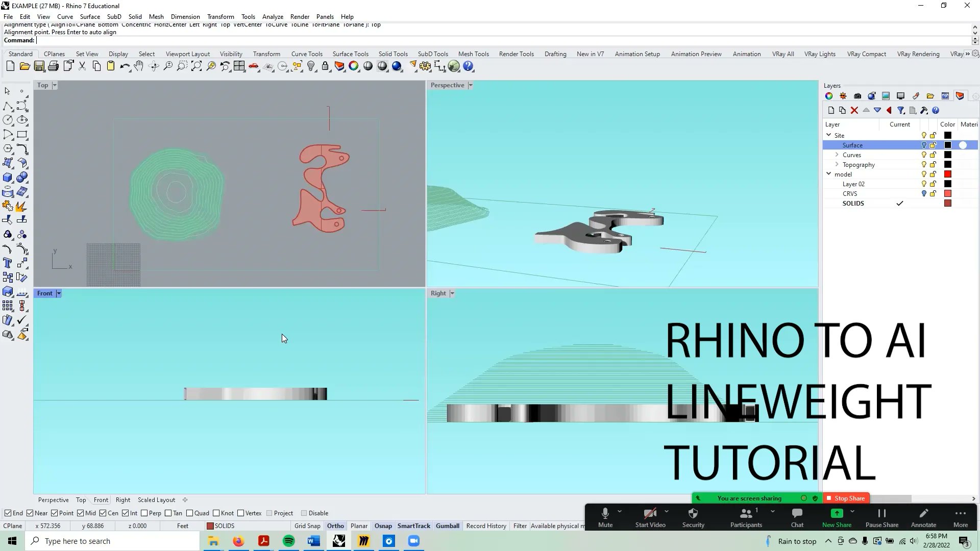Click the Save file toolbar icon
Screen dimensions: 980x551
(x=39, y=66)
